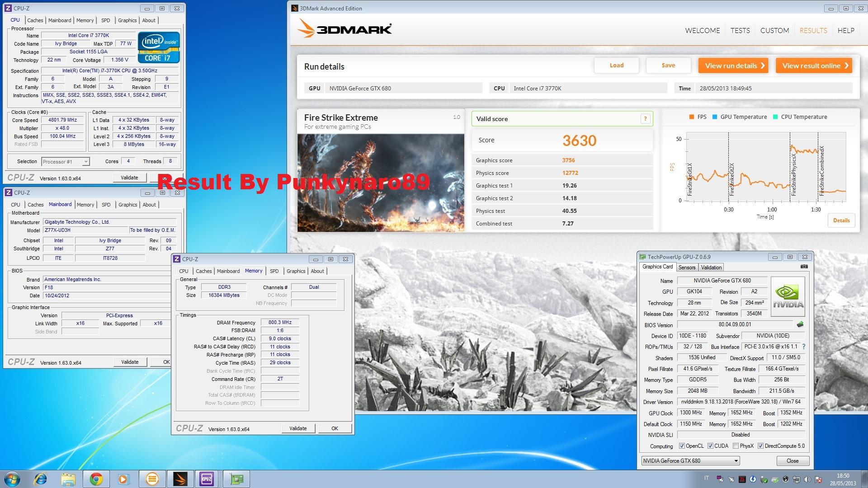Open the orange round app on the taskbar
The image size is (868, 488).
pyautogui.click(x=152, y=479)
